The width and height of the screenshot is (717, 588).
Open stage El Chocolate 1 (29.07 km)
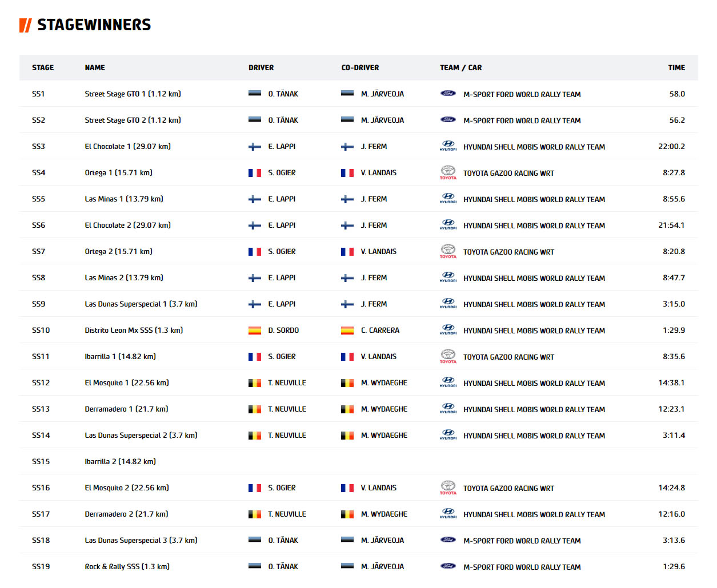pos(128,146)
